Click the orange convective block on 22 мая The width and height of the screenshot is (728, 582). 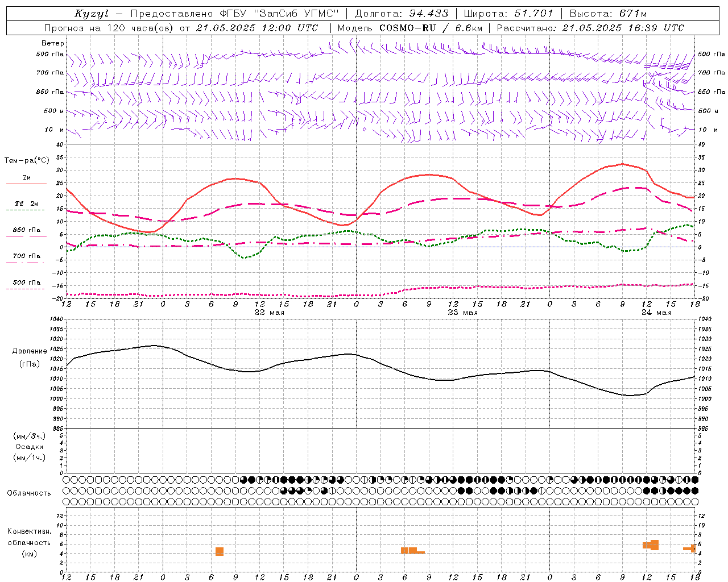pos(220,551)
